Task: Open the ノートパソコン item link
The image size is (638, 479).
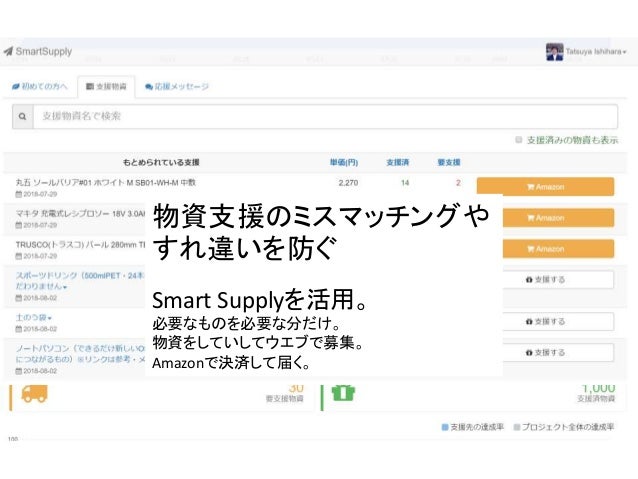Action: coord(80,354)
